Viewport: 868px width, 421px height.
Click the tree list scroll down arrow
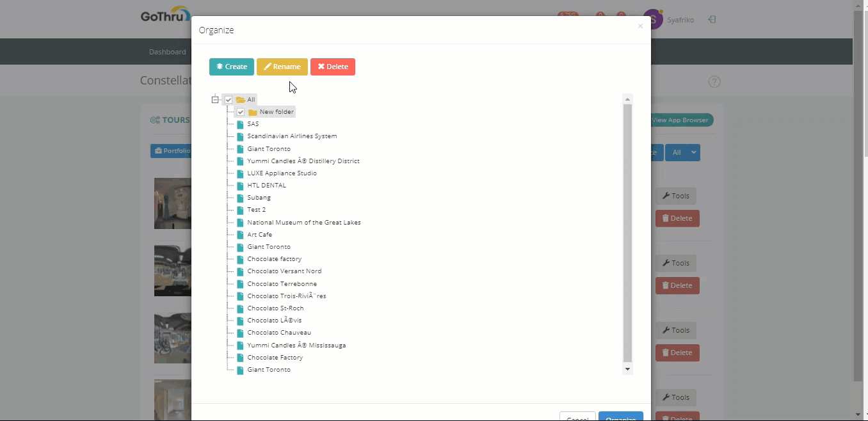coord(627,369)
